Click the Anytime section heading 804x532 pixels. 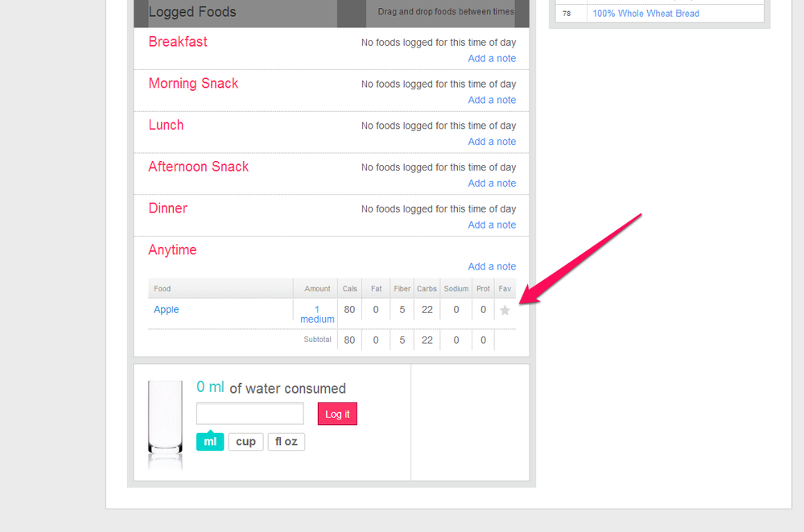(x=172, y=250)
